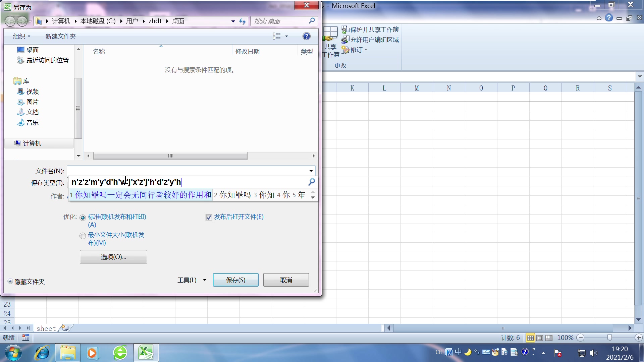Expand the 文件名 dropdown arrow
This screenshot has height=362, width=644.
(x=311, y=171)
